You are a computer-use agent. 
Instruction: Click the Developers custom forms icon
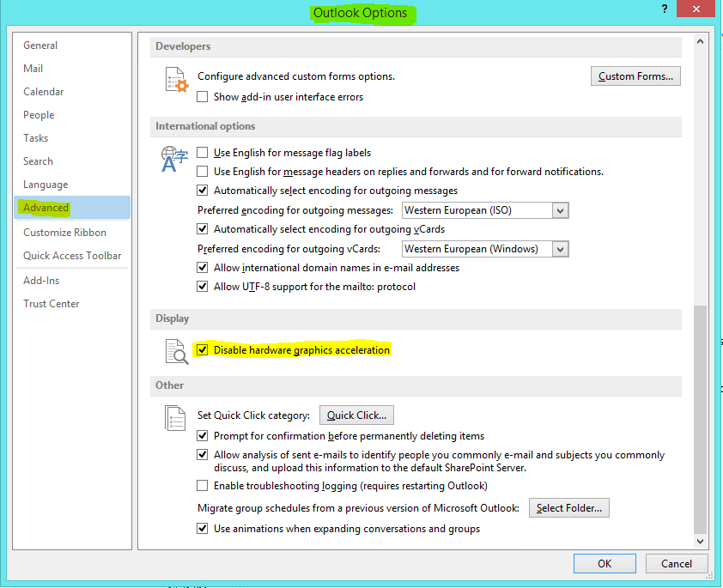pyautogui.click(x=175, y=80)
